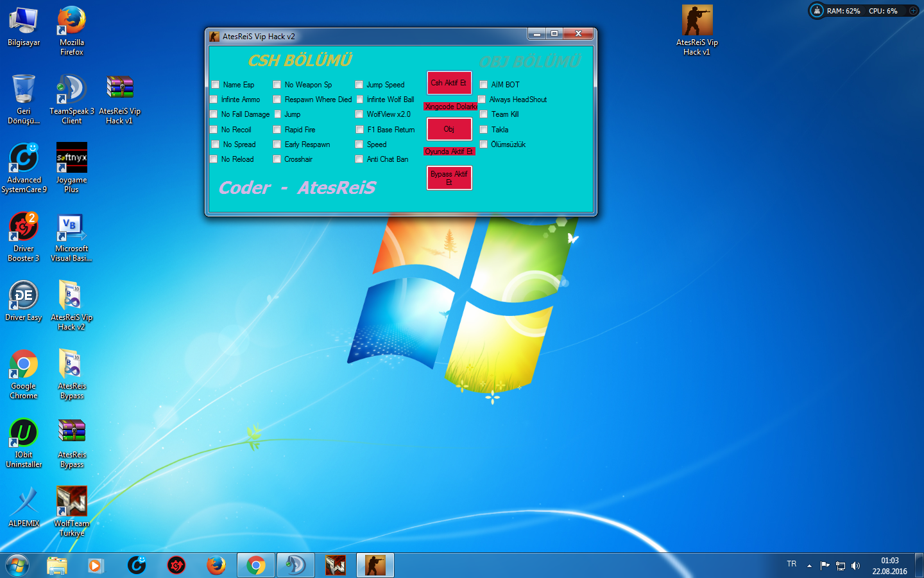Tick the Crosshair checkbox

click(x=277, y=159)
